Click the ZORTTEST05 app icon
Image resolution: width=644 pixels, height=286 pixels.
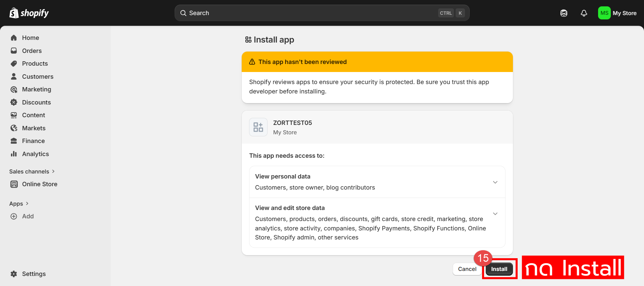(258, 127)
